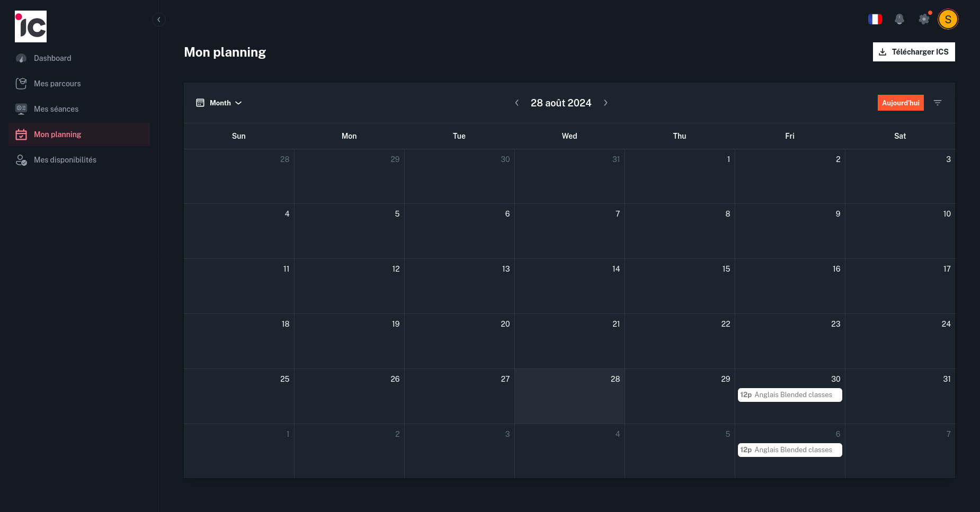Click the IC logo at the top
Image resolution: width=980 pixels, height=512 pixels.
[31, 26]
